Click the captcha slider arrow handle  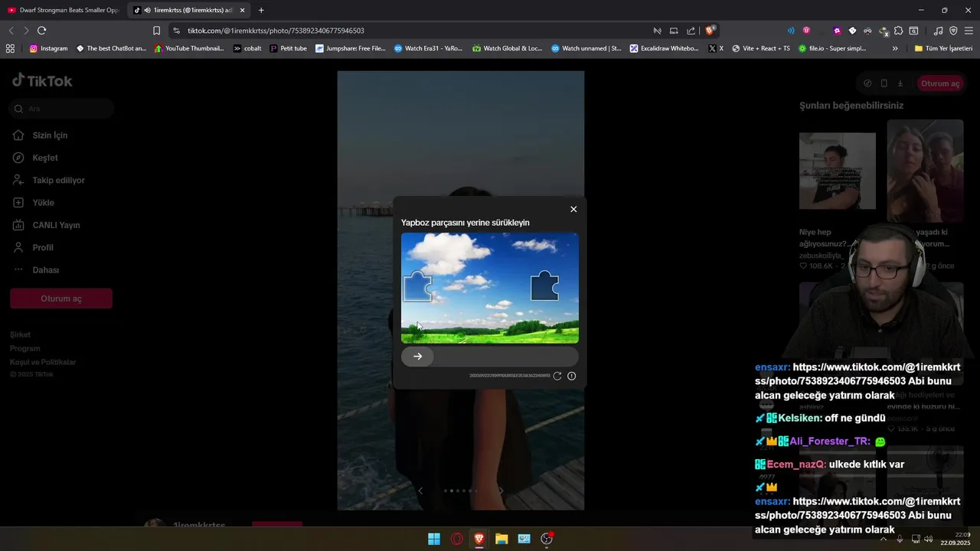point(417,356)
